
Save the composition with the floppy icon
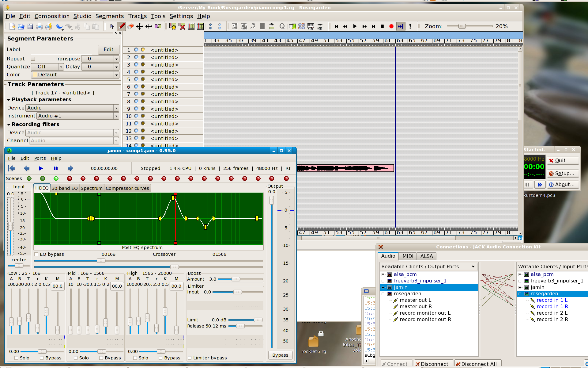pos(30,27)
